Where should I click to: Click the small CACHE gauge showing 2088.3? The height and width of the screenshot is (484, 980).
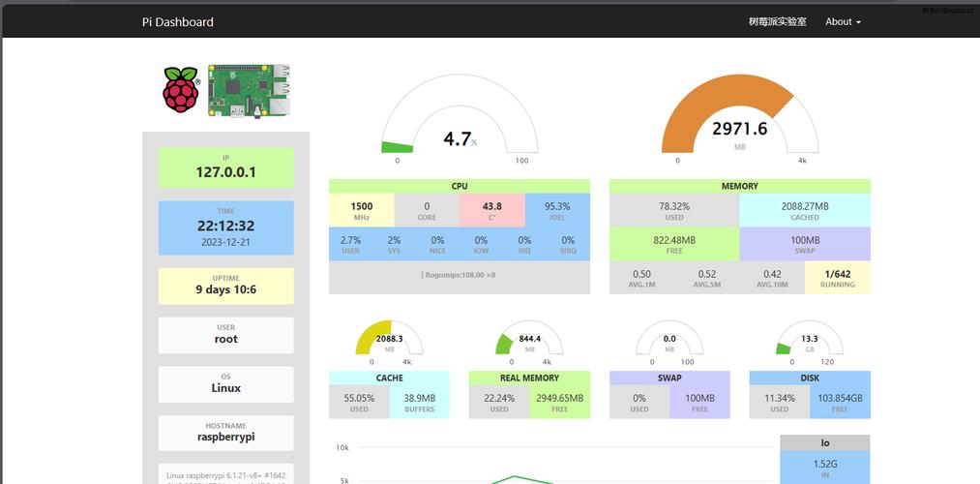(x=389, y=342)
